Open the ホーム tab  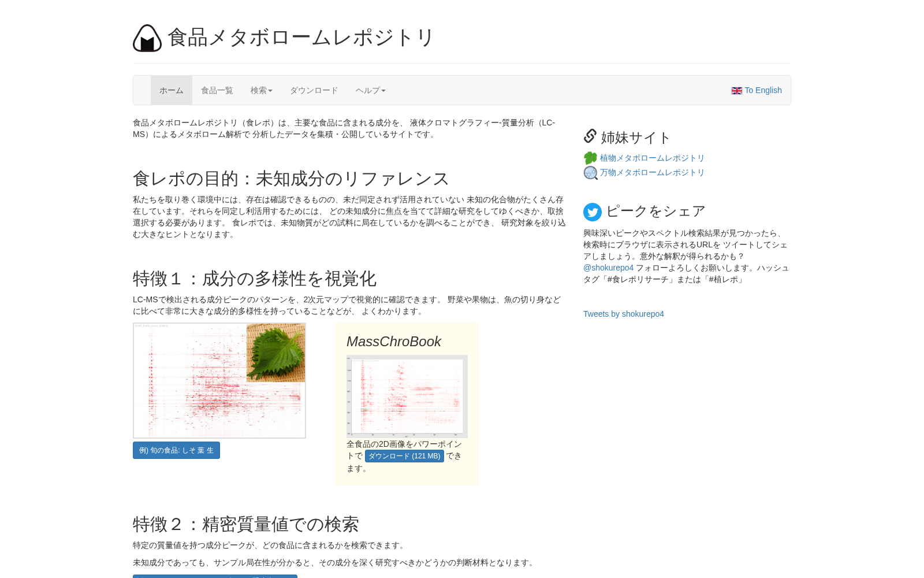172,90
